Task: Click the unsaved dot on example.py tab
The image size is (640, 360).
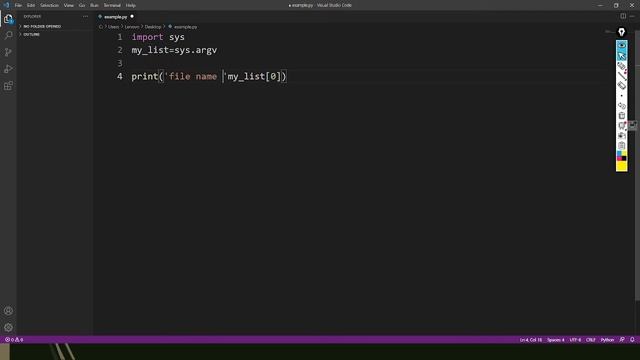Action: pos(132,16)
